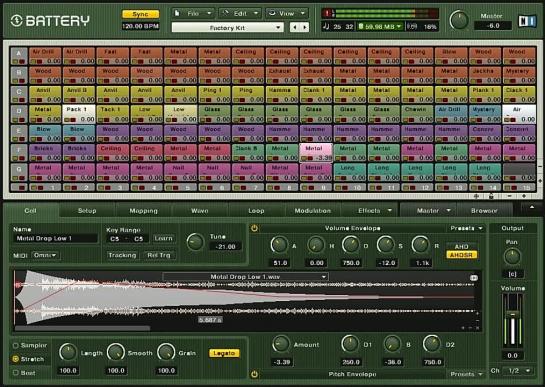Click the minus icon below the matrix

coord(509,196)
